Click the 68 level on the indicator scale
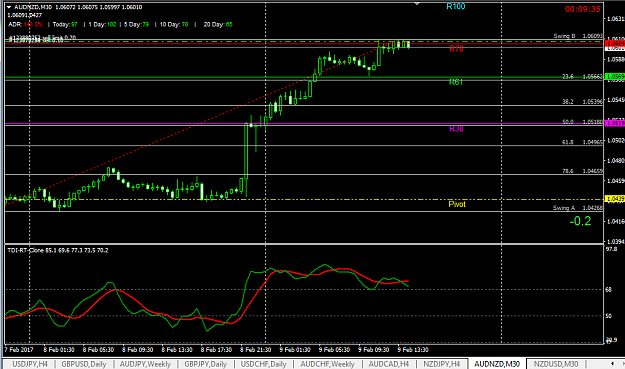 coord(609,290)
